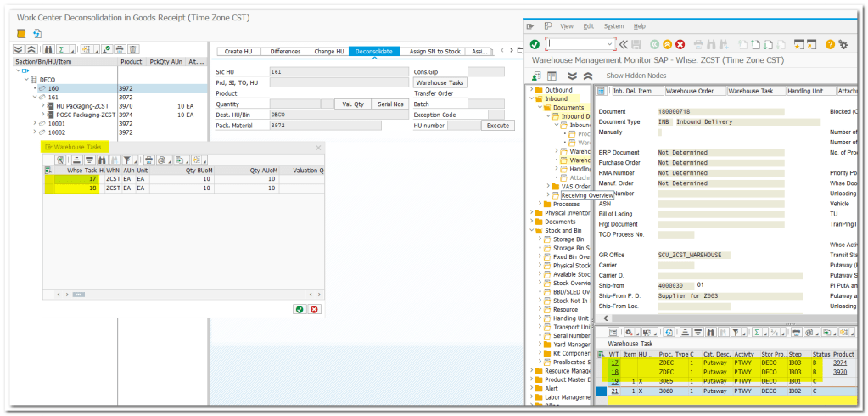Cancel Warehouse Tasks dialog with the red X icon
868x416 pixels.
315,309
